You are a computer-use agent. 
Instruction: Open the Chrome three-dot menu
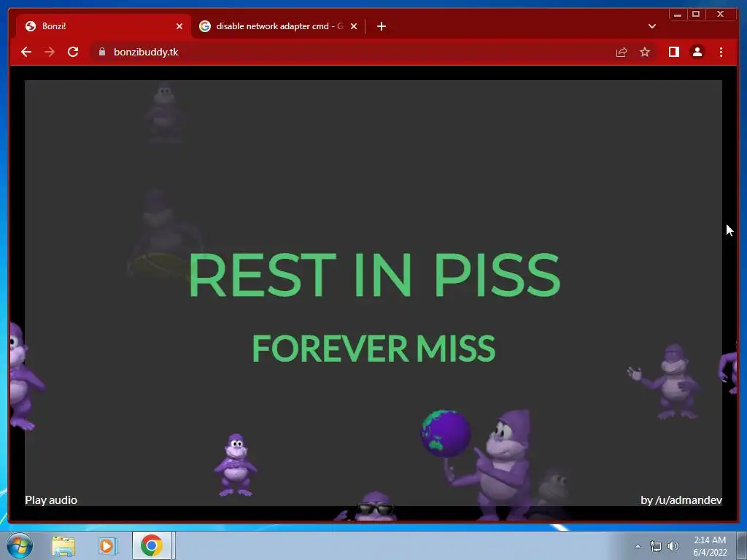[721, 52]
